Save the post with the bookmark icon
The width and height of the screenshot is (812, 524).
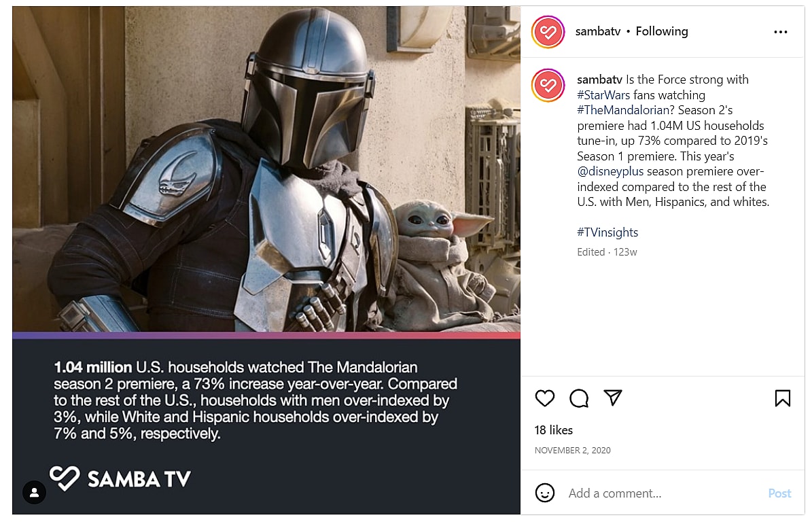[x=782, y=398]
